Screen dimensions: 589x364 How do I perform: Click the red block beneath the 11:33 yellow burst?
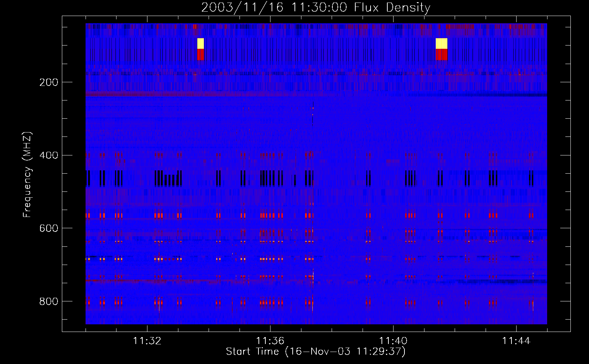[201, 54]
